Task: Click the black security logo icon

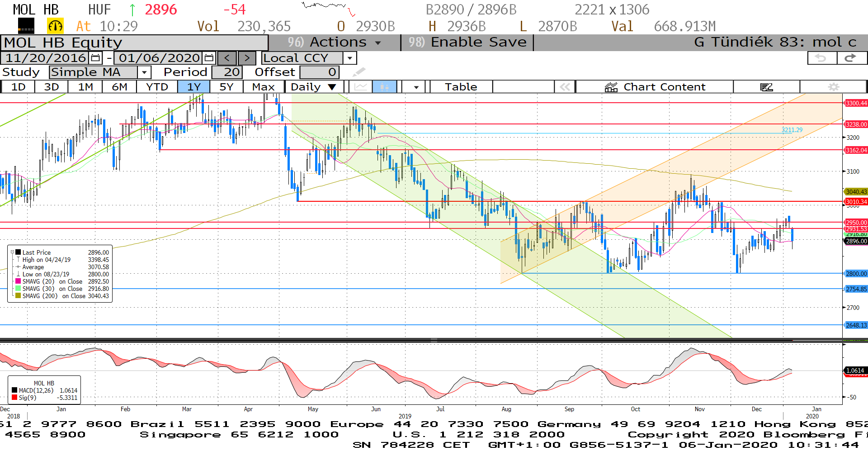Action: click(26, 26)
